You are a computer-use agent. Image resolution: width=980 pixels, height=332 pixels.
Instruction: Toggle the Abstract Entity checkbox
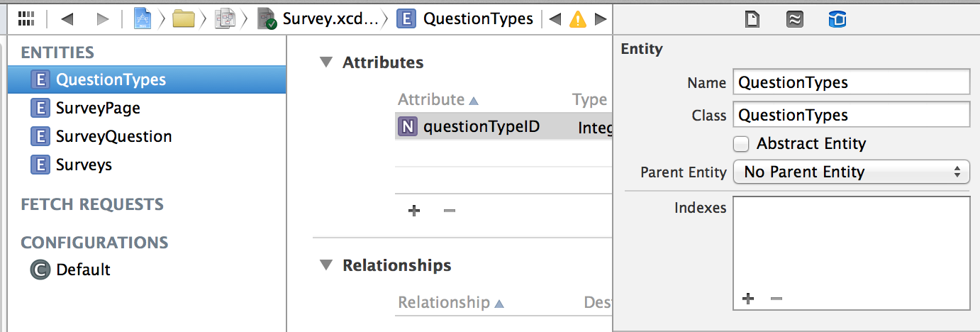(x=741, y=144)
